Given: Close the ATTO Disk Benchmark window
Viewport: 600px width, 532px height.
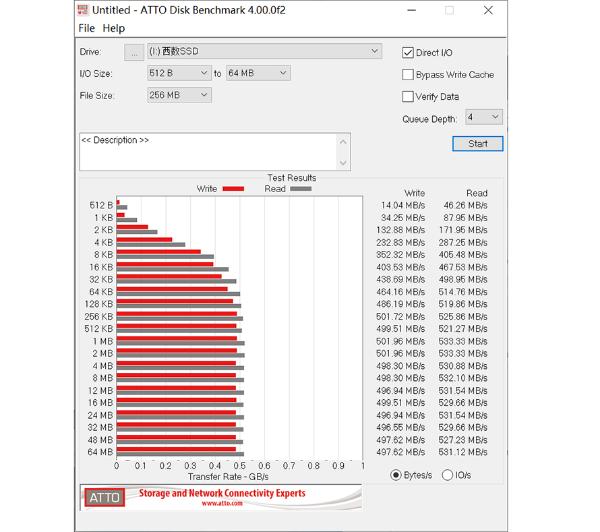Looking at the screenshot, I should pyautogui.click(x=488, y=10).
